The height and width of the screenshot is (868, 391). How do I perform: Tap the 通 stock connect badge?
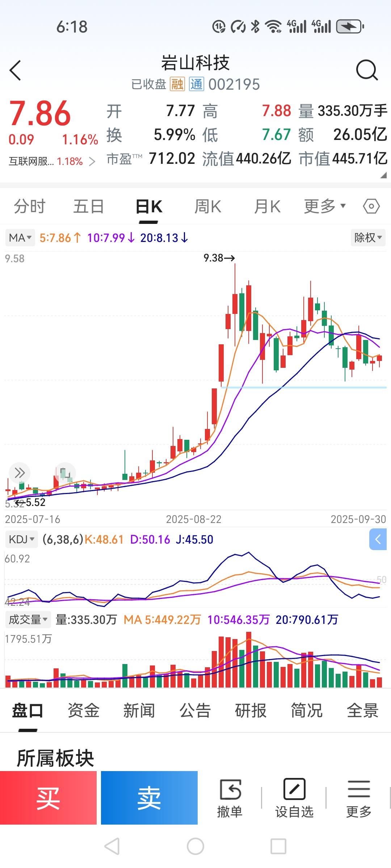pos(197,84)
